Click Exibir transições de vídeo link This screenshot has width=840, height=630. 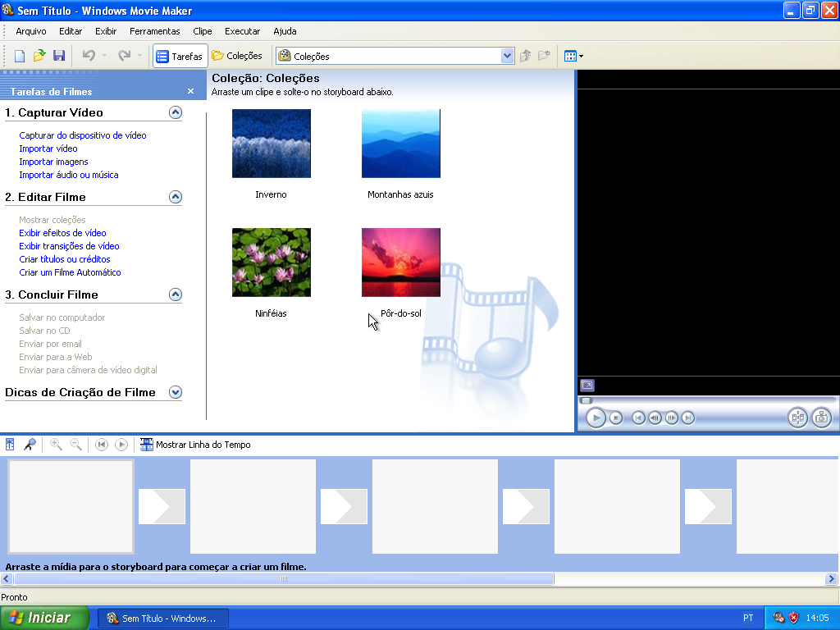[69, 246]
